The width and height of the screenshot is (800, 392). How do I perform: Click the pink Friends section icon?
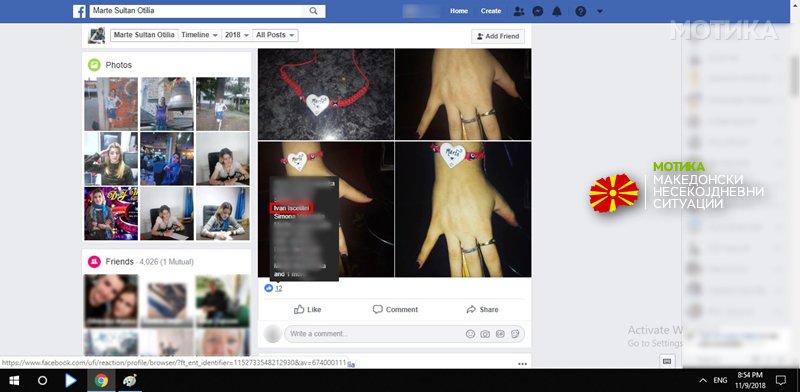pos(94,262)
